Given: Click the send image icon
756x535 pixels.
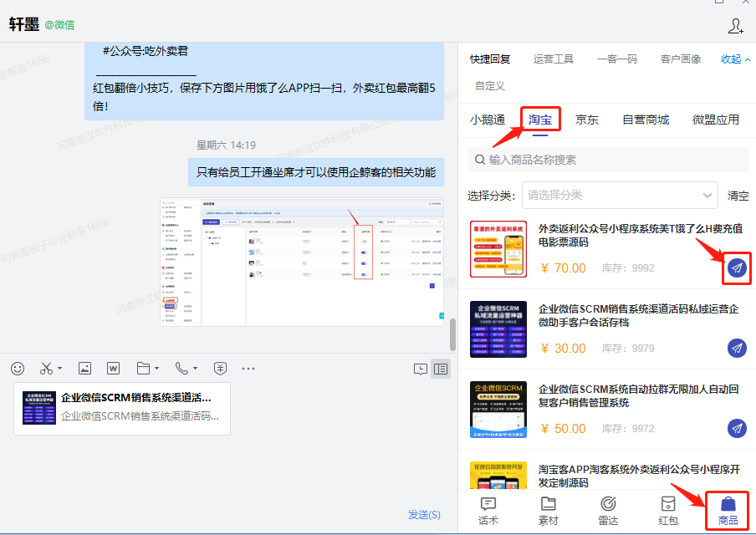Looking at the screenshot, I should tap(84, 369).
